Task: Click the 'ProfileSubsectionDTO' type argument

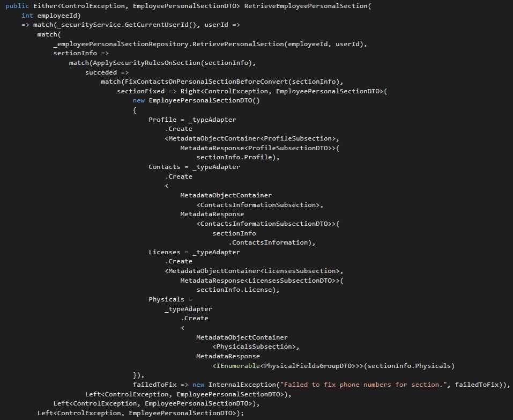Action: (x=288, y=148)
